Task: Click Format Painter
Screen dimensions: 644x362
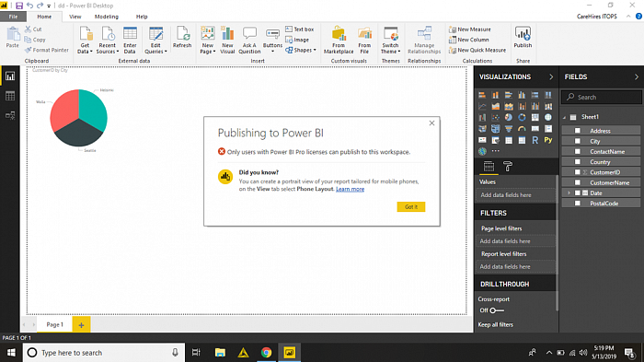Action: tap(46, 50)
